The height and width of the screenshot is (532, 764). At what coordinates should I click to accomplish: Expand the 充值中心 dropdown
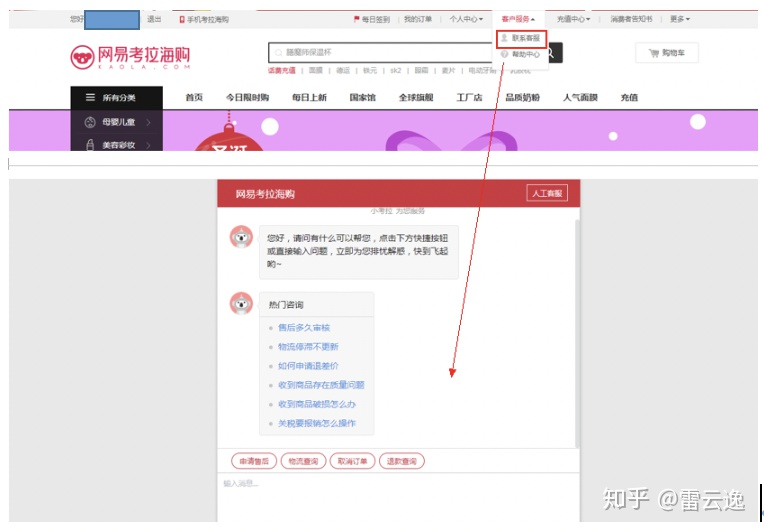pos(573,19)
